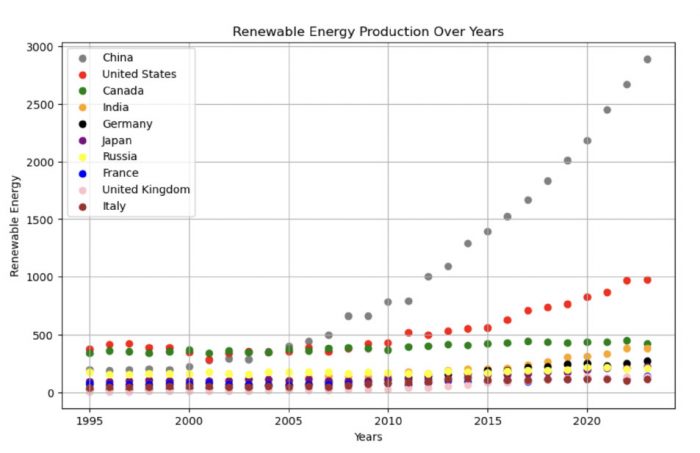Click the black Germany legend marker
700x453 pixels.
(83, 124)
